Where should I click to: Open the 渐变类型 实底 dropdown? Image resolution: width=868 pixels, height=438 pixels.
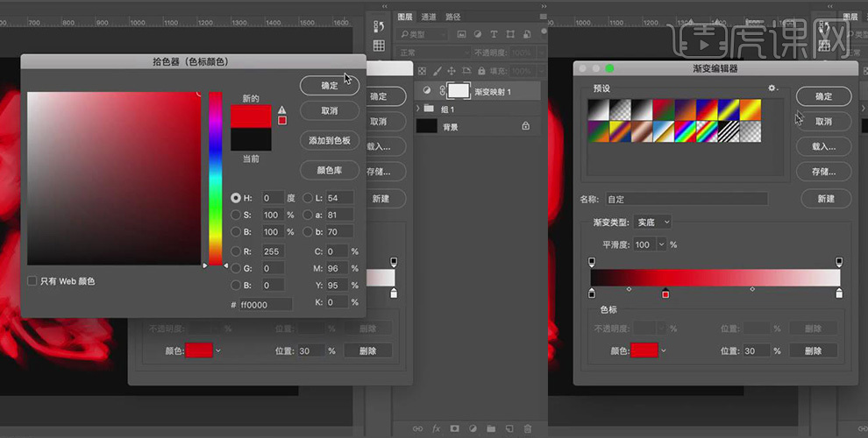click(652, 223)
